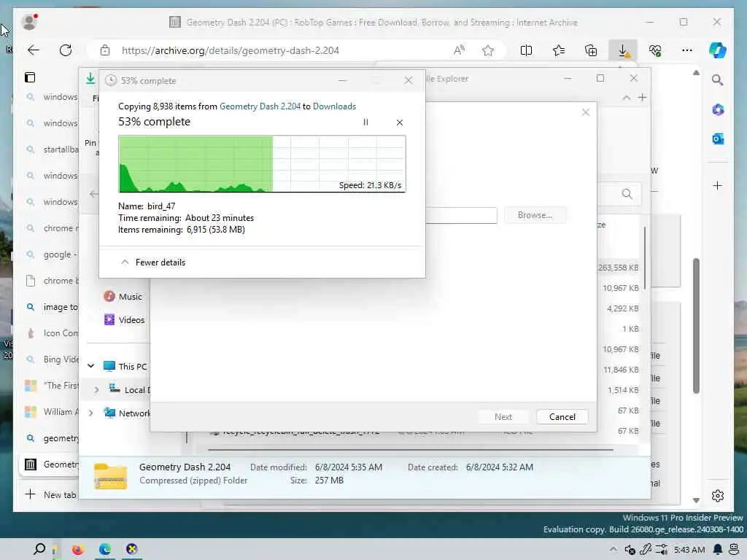Select Videos in Explorer navigation
This screenshot has width=747, height=560.
pos(124,320)
